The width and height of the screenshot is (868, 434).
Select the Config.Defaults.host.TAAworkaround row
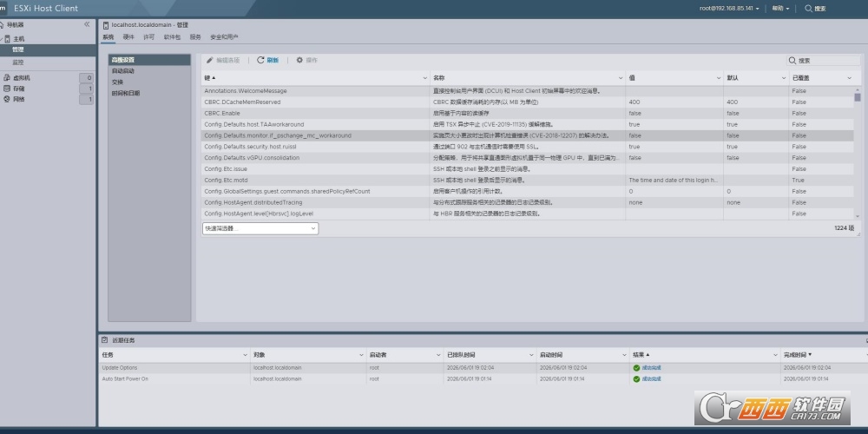pos(528,124)
